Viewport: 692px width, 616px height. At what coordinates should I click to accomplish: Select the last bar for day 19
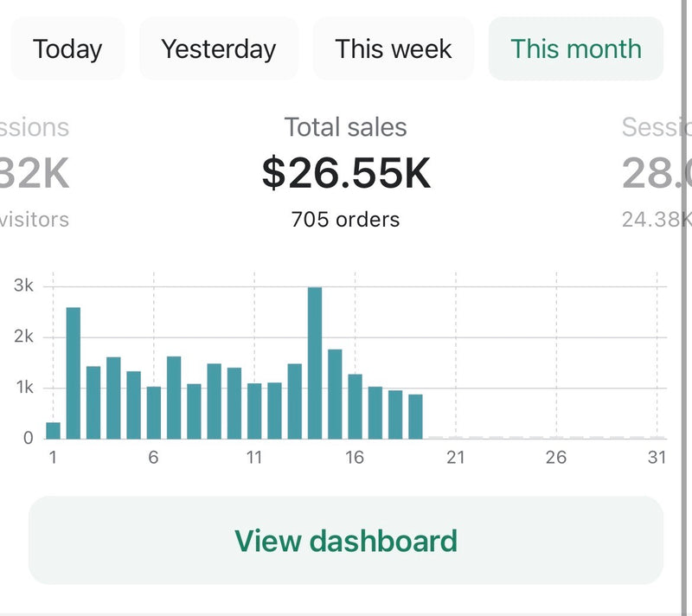pyautogui.click(x=415, y=416)
